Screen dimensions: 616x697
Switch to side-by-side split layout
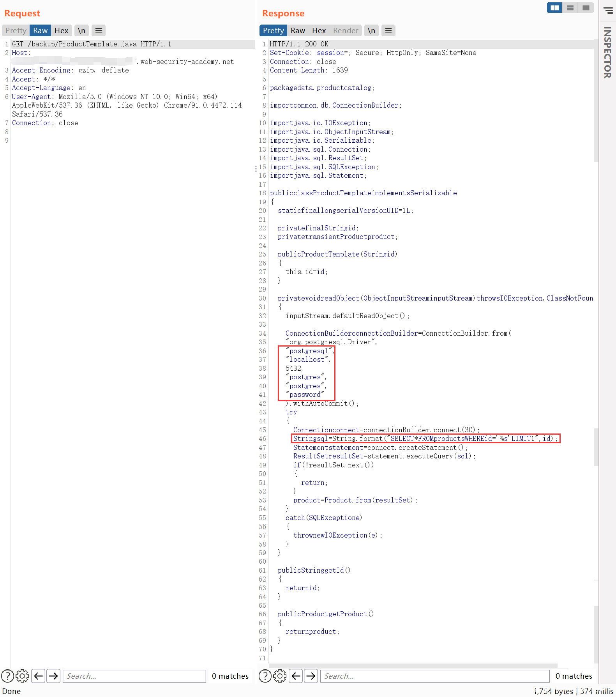[x=554, y=8]
